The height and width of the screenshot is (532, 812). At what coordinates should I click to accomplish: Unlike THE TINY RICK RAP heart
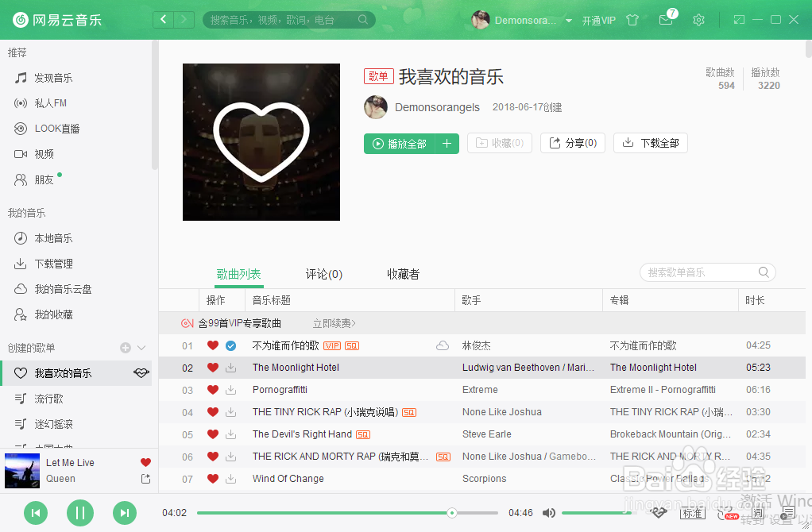212,412
